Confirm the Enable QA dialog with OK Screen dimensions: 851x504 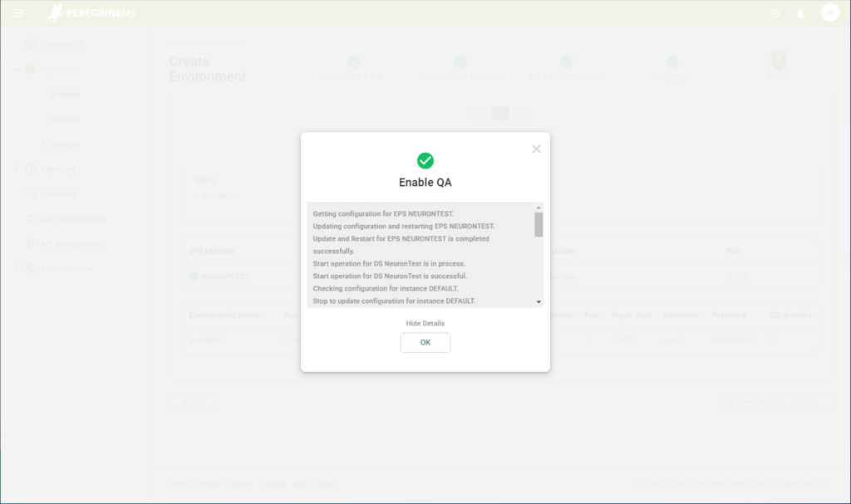425,342
